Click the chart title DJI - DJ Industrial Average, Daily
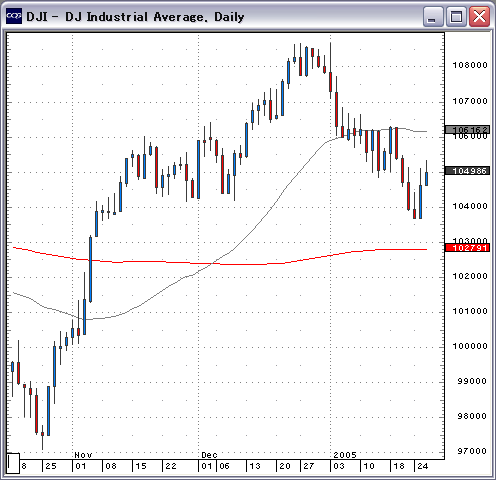The width and height of the screenshot is (496, 480). click(135, 17)
